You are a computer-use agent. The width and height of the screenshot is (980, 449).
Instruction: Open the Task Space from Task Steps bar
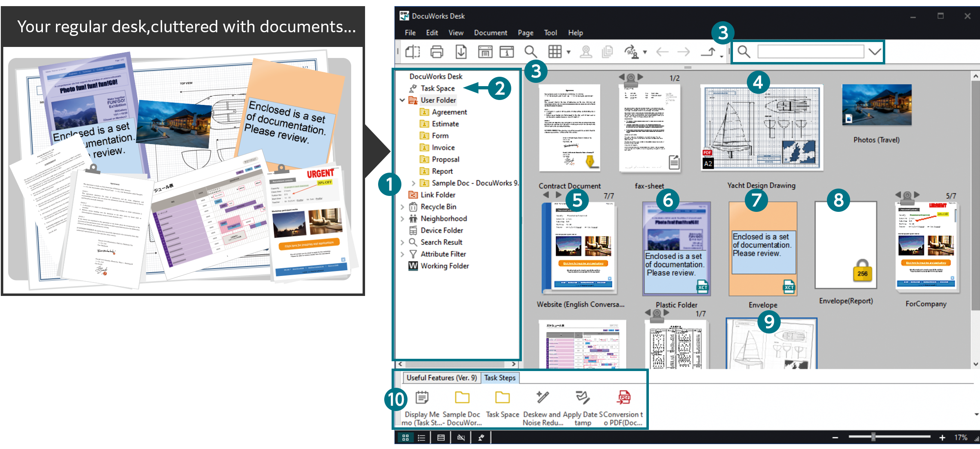point(501,397)
